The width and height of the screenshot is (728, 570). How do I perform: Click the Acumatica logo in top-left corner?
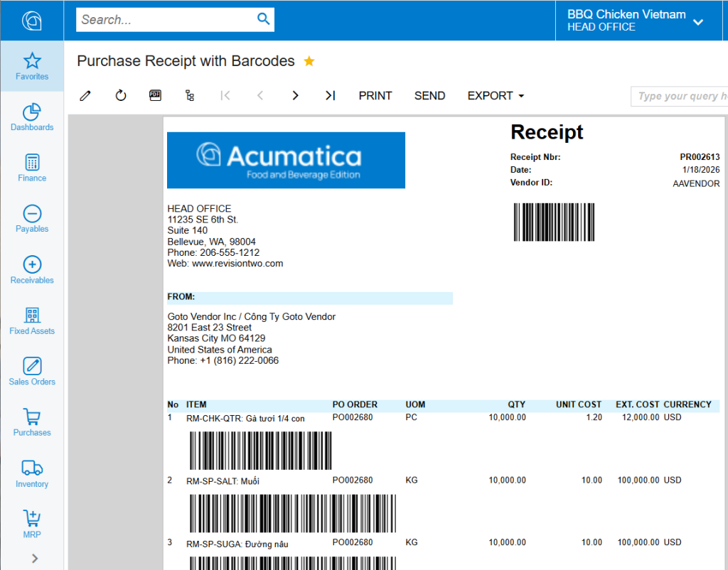(31, 21)
